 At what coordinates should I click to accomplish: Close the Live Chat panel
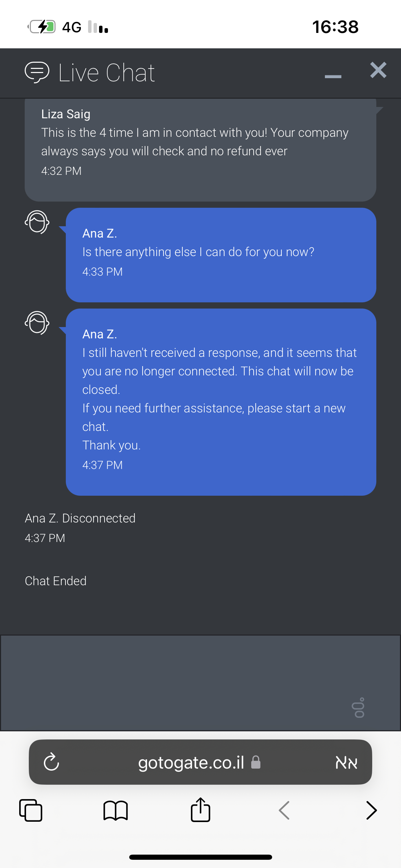coord(378,70)
